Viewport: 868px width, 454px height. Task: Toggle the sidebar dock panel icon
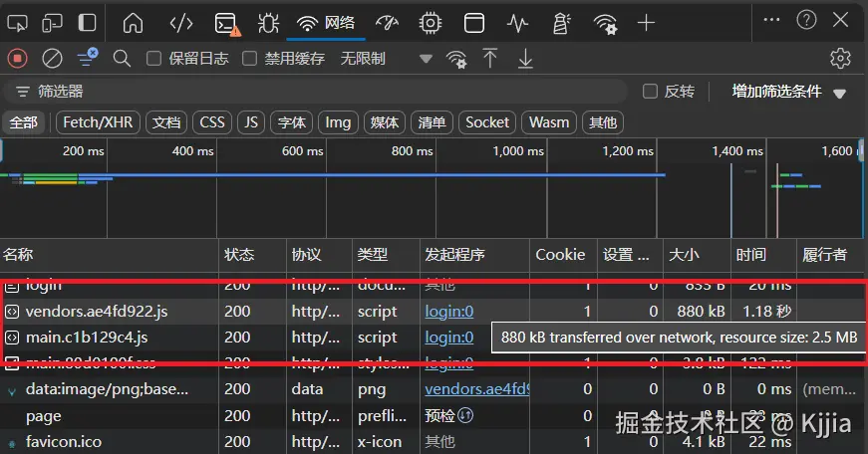coord(87,23)
